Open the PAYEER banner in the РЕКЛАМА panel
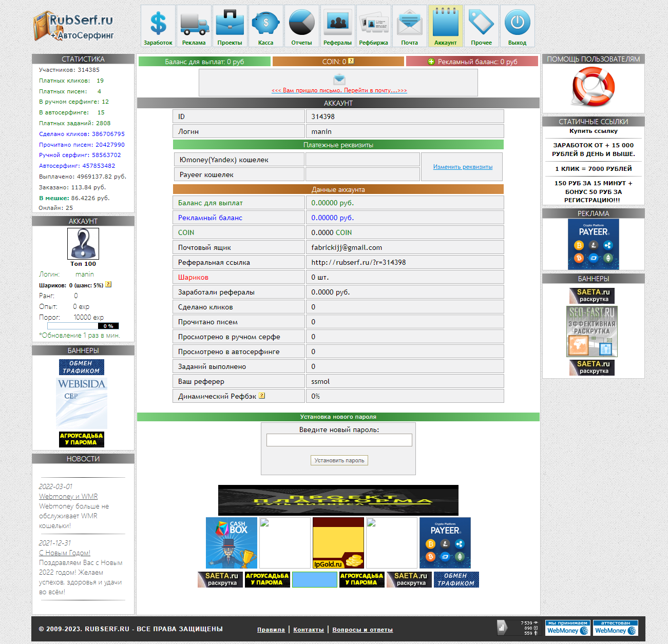 (x=594, y=244)
